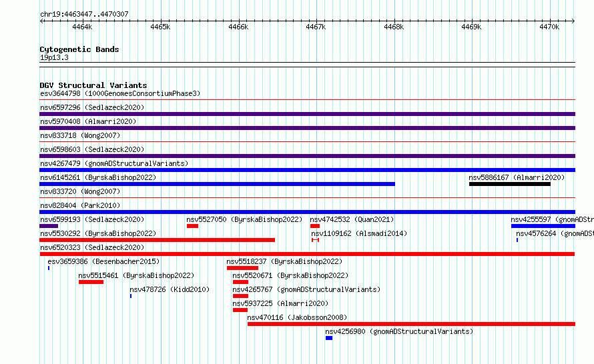Click the nsv5886167 Almarri2020 label
The width and height of the screenshot is (594, 364).
click(517, 177)
